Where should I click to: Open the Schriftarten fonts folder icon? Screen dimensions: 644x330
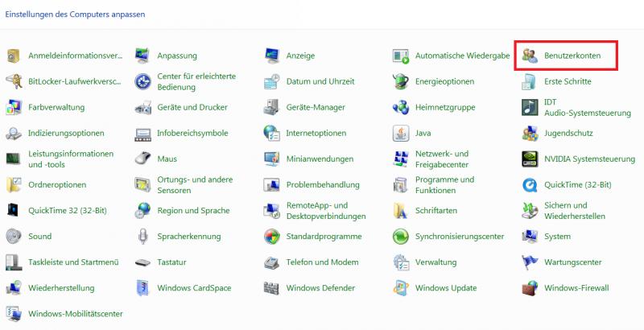[400, 210]
